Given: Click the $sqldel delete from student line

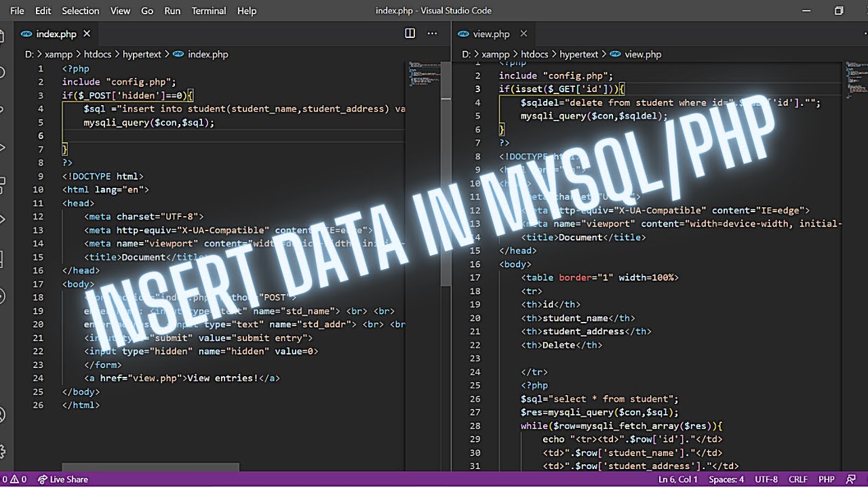Looking at the screenshot, I should click(671, 102).
